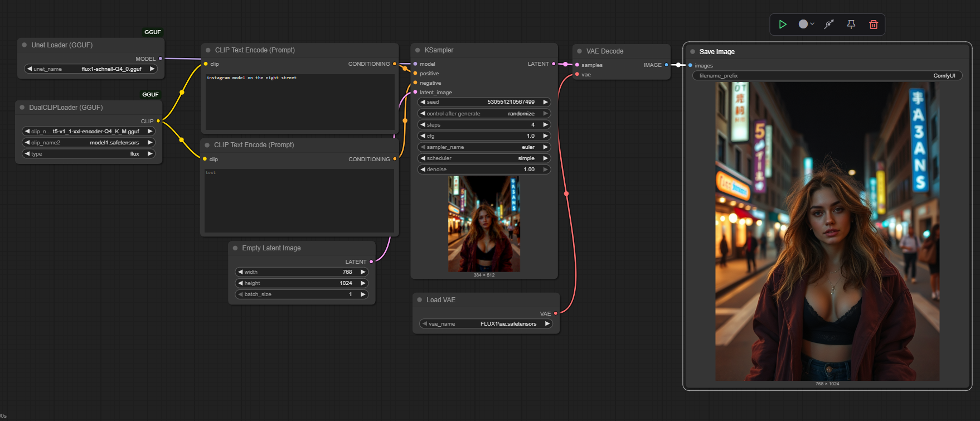
Task: Collapse the Load VAE node via its title dot
Action: (x=420, y=300)
